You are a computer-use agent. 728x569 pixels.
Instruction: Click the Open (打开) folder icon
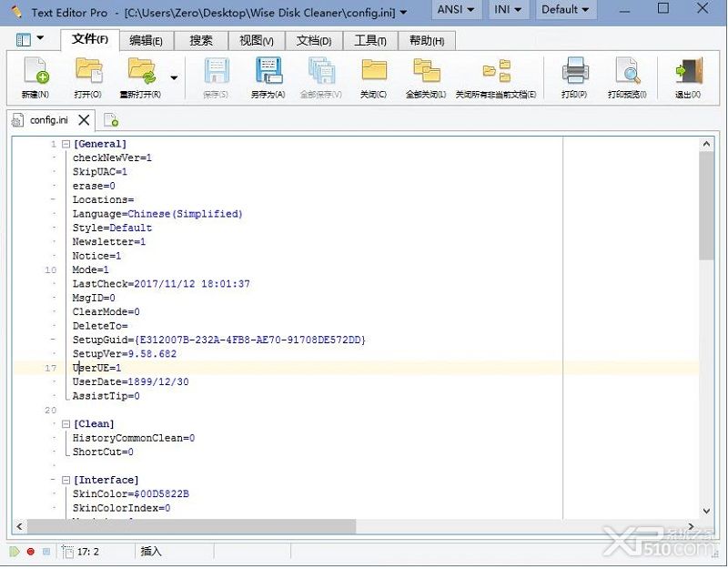click(88, 72)
